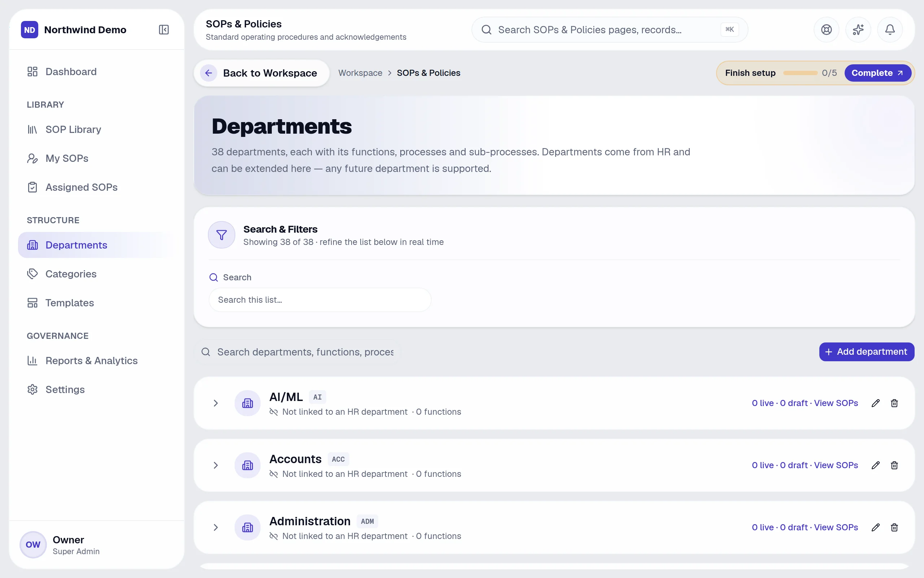Viewport: 924px width, 578px height.
Task: Open SOP Library in the sidebar
Action: [x=97, y=129]
